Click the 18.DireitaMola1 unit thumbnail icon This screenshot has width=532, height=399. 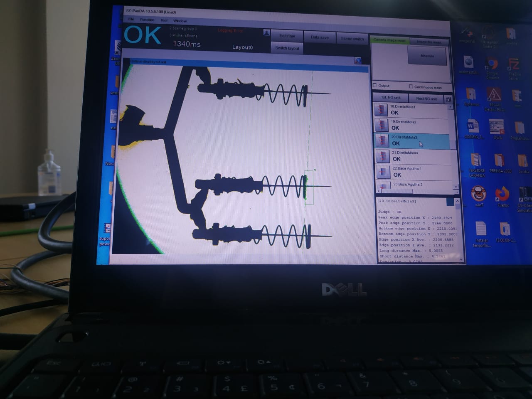(x=380, y=110)
